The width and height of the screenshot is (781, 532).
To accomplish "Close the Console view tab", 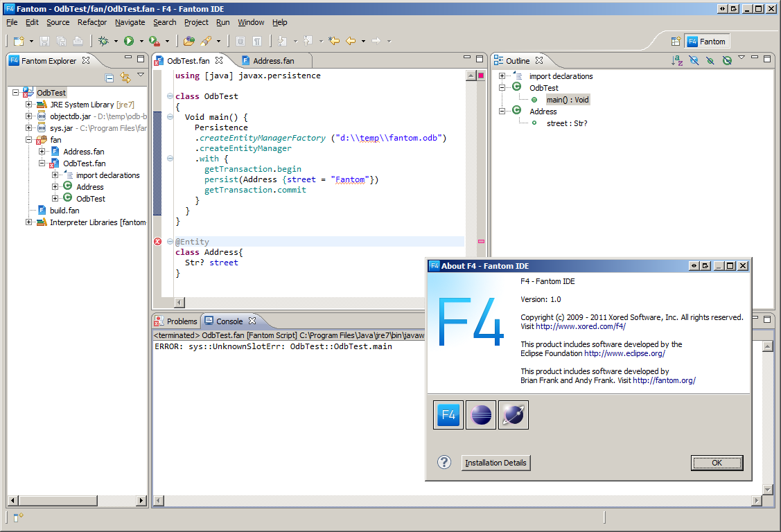I will coord(252,321).
